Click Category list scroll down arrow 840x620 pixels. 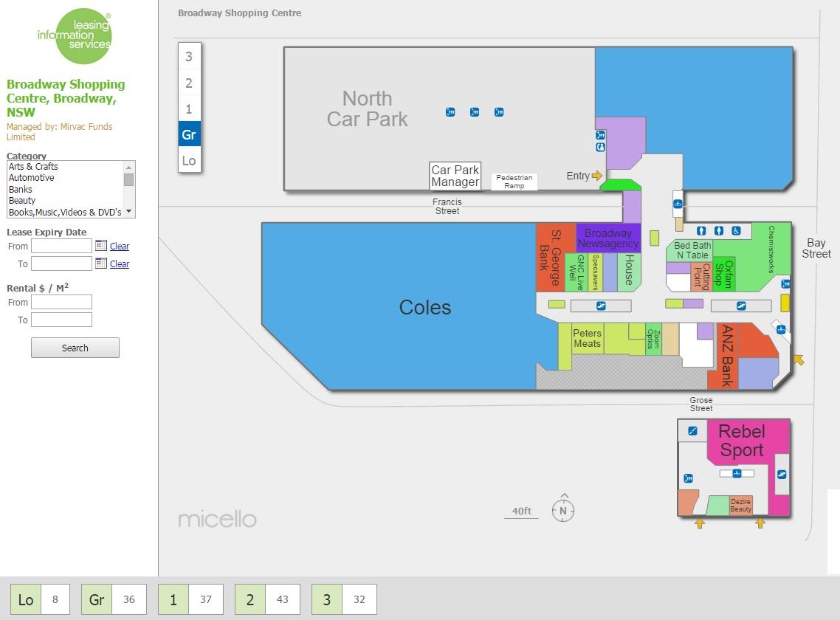click(x=128, y=212)
